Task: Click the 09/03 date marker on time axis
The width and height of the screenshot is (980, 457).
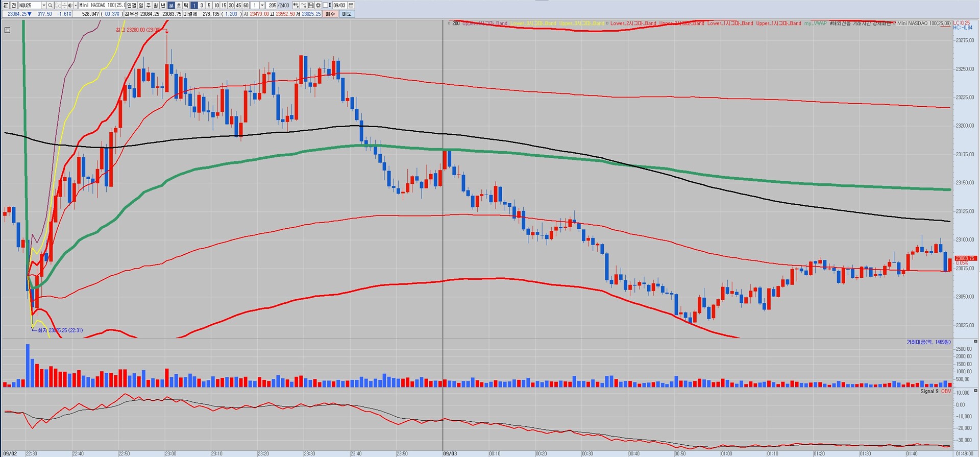Action: (450, 453)
